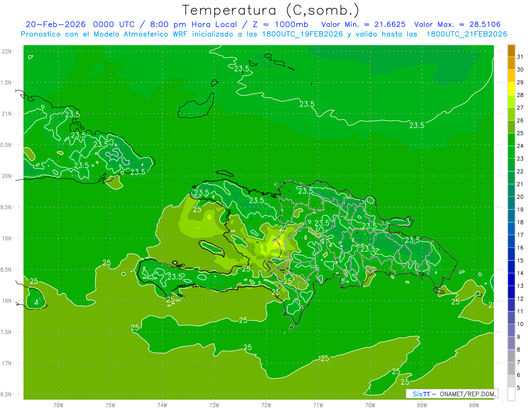Click the '18N' latitude axis label
Screen dimensions: 532x411
(x=7, y=301)
